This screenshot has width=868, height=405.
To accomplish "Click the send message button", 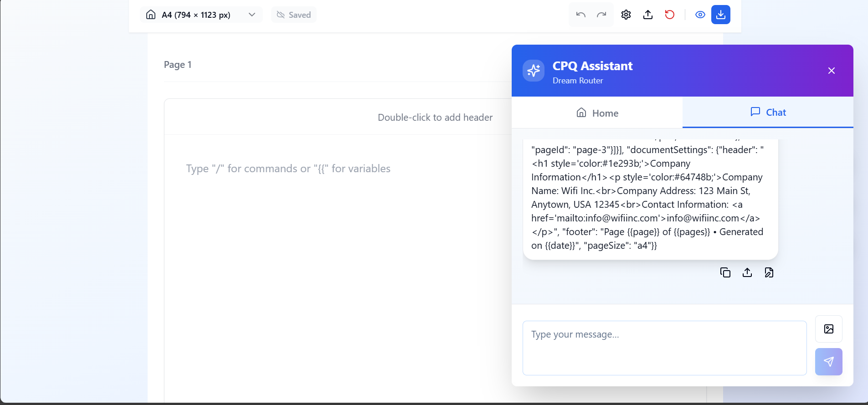I will [x=829, y=362].
